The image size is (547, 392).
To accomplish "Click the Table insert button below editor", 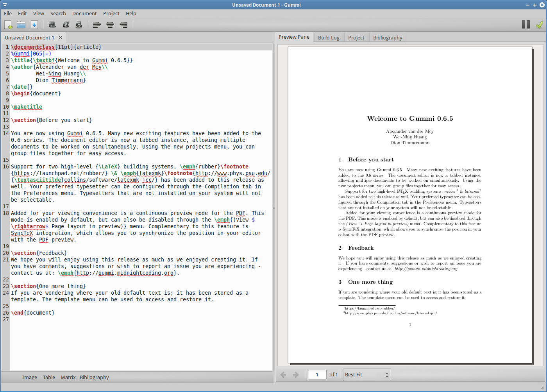I will pyautogui.click(x=49, y=377).
